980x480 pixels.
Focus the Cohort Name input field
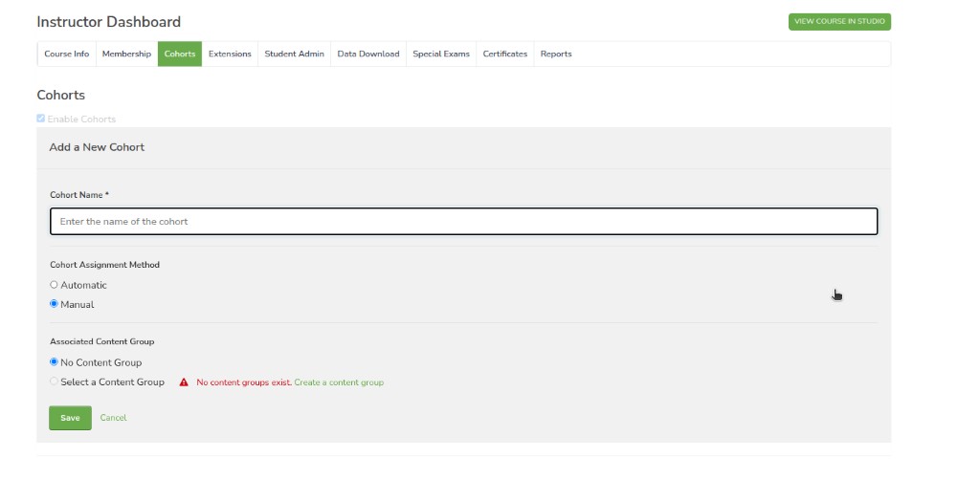coord(464,222)
